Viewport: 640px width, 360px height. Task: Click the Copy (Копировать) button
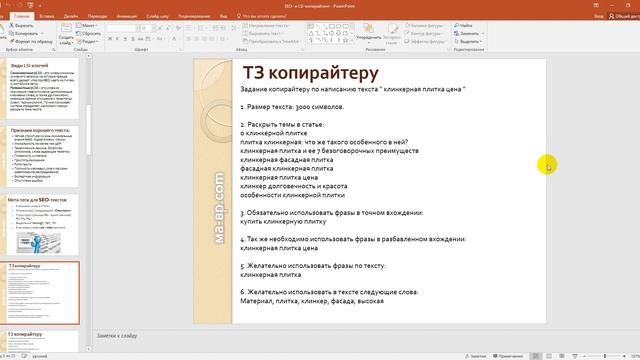pyautogui.click(x=24, y=33)
